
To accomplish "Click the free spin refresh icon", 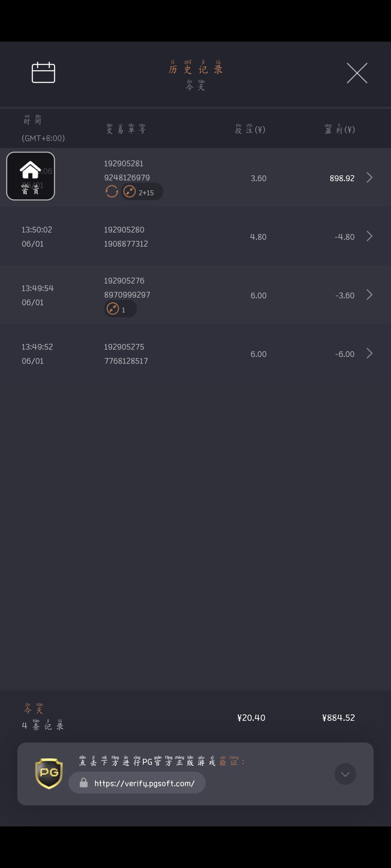I will [x=112, y=191].
